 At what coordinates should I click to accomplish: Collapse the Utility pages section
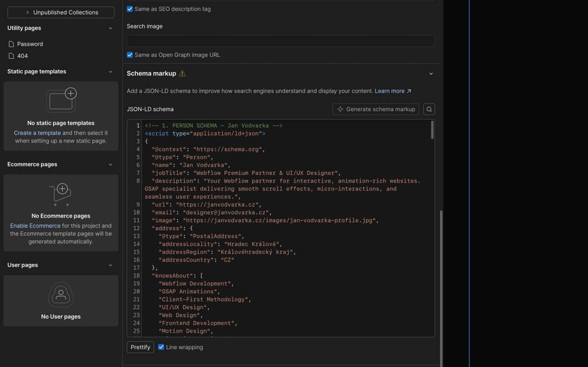click(x=110, y=28)
